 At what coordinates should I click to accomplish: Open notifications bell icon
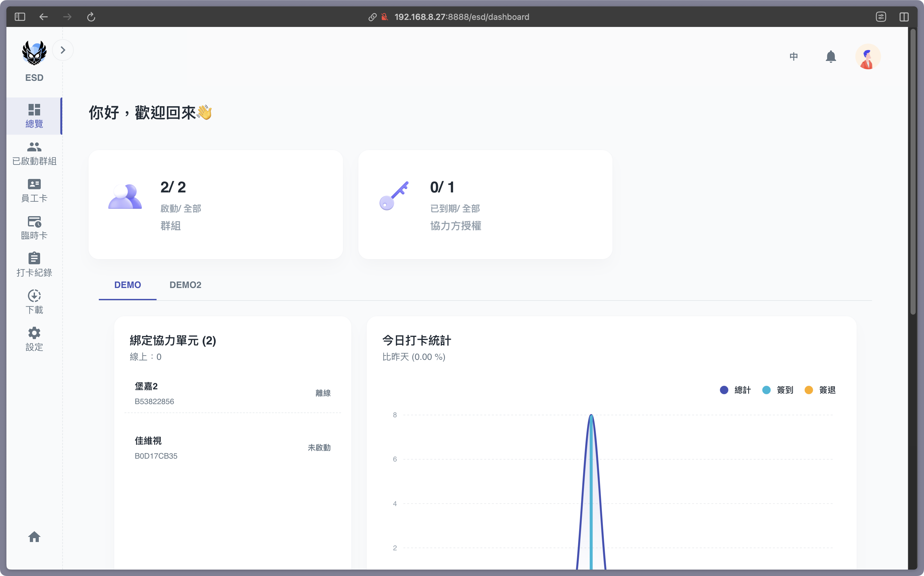pos(831,57)
